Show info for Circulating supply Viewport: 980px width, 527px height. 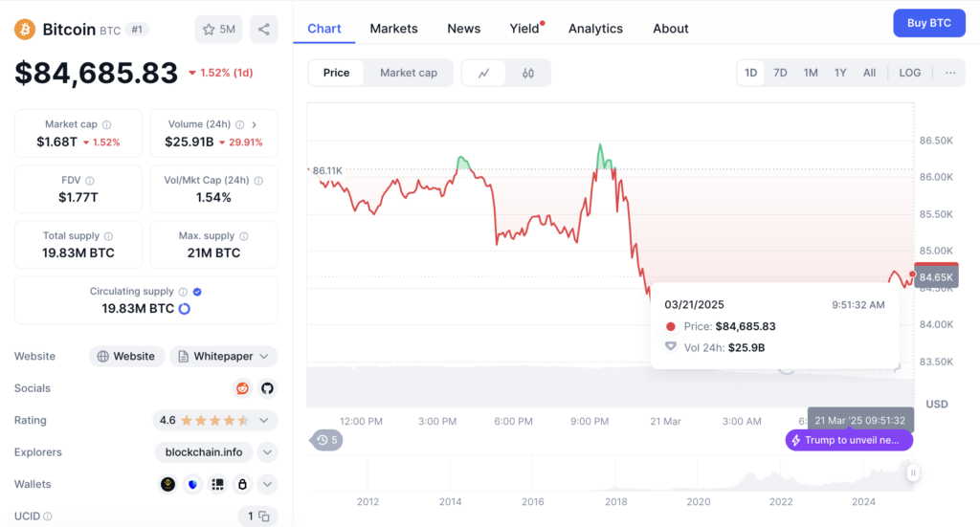click(183, 292)
